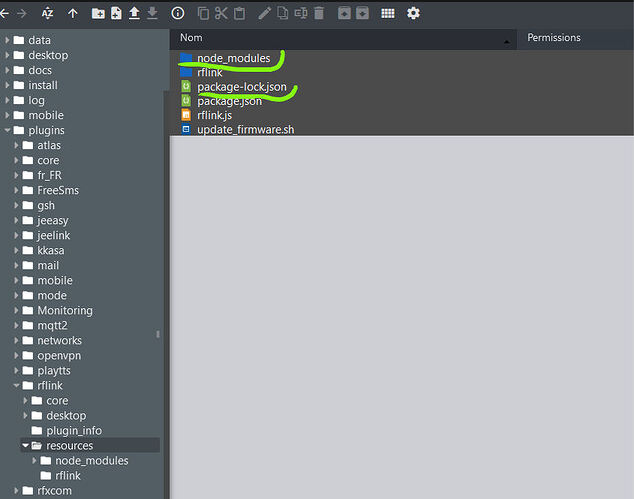Expand the desktop folder under root

click(x=7, y=55)
